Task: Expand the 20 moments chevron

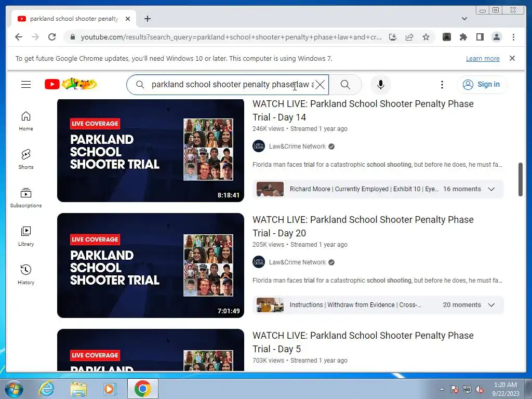Action: [x=491, y=305]
